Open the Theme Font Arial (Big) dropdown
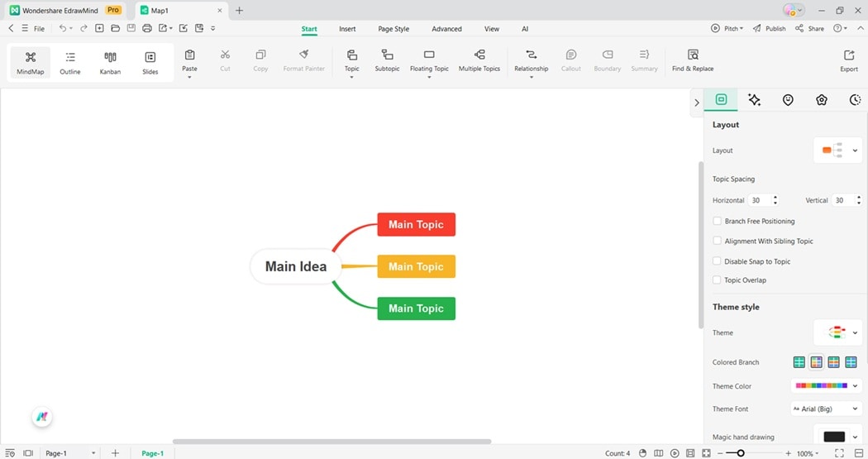The image size is (868, 459). pos(827,409)
